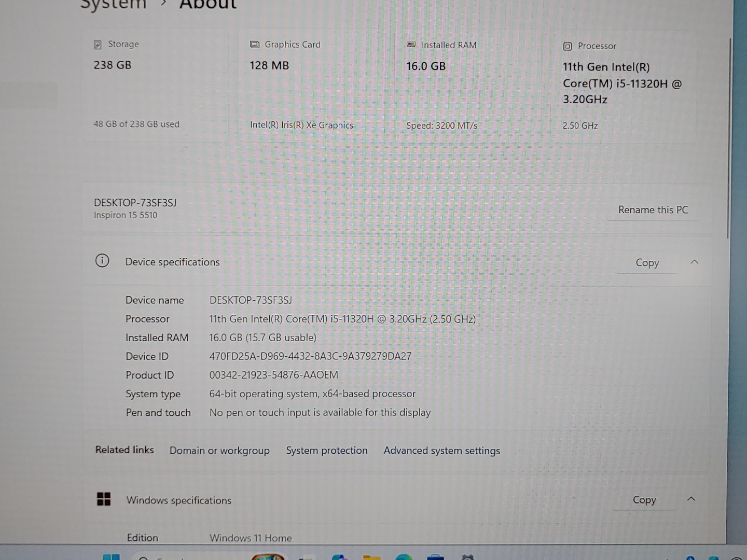Open Advanced system settings link
Screen dimensions: 747x560
[x=441, y=451]
